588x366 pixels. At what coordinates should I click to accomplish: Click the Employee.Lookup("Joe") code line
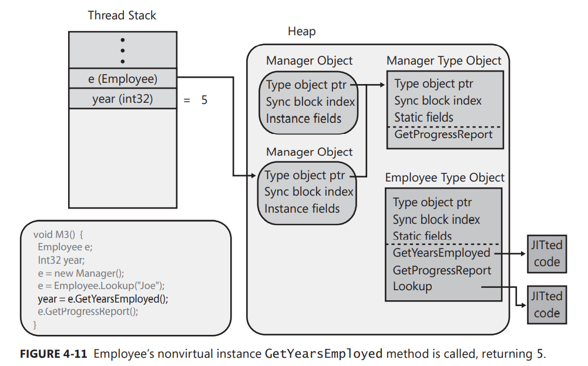click(101, 286)
